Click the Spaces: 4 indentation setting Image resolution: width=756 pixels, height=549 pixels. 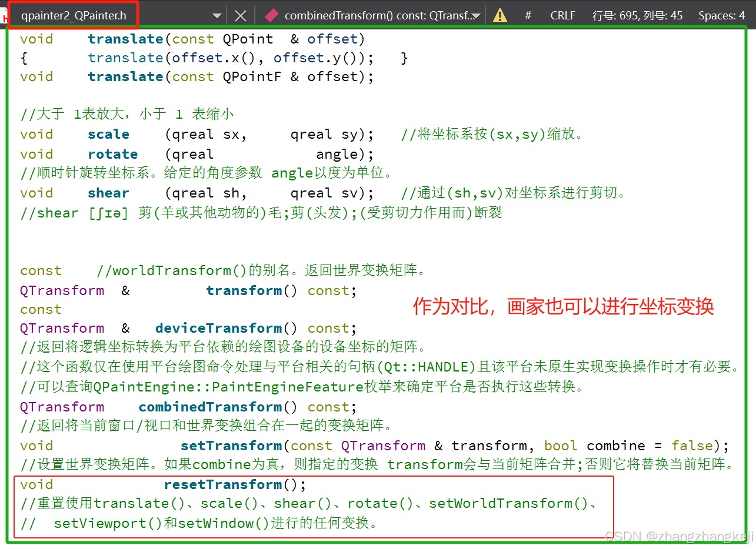click(x=722, y=16)
